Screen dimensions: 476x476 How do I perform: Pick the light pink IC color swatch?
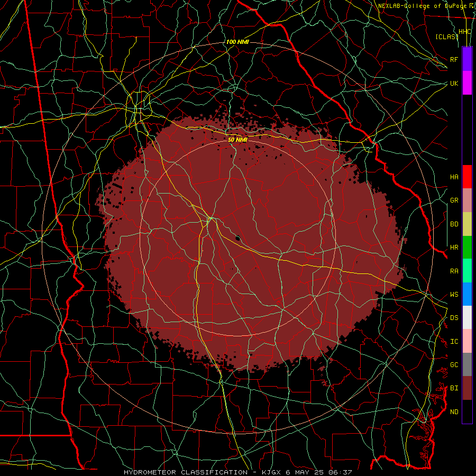click(467, 341)
